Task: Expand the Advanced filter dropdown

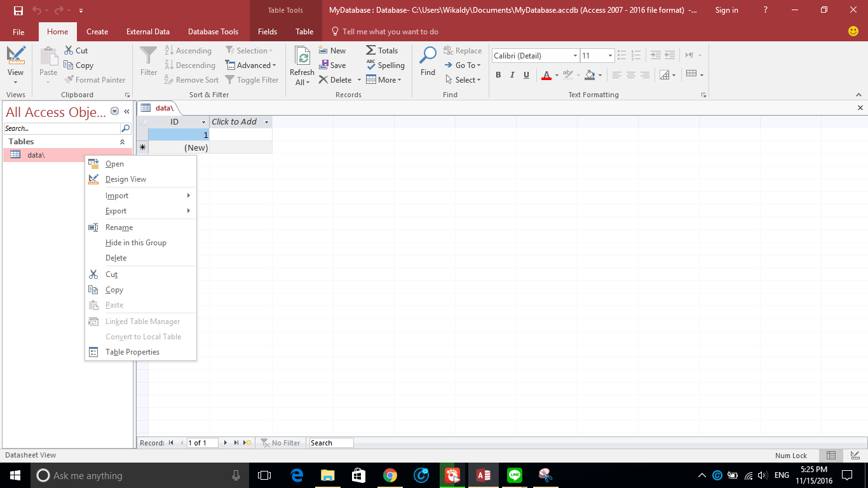Action: [251, 65]
